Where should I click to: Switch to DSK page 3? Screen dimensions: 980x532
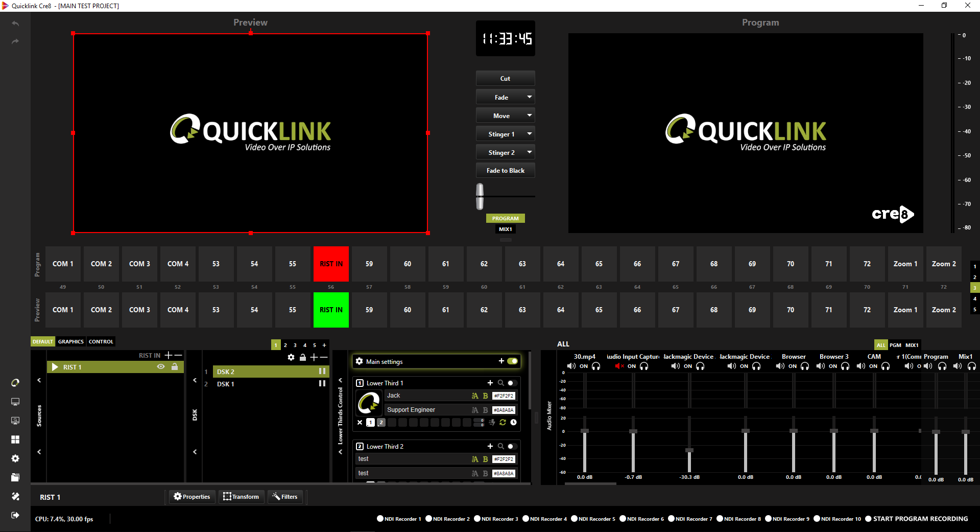(x=295, y=345)
